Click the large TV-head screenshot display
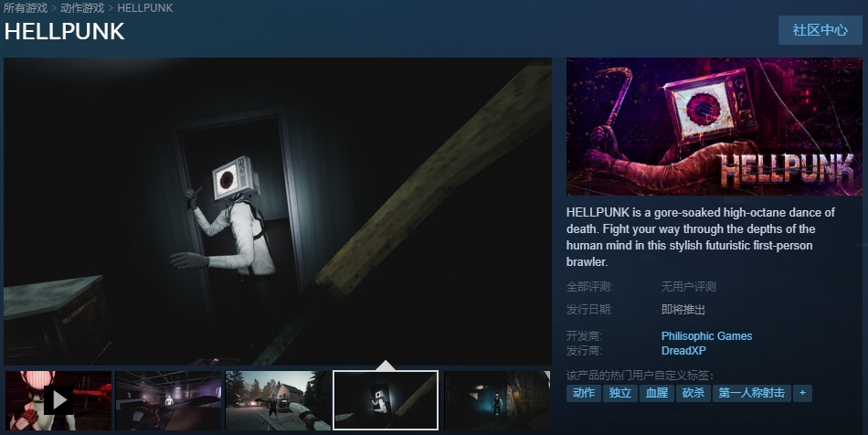868x435 pixels. (x=278, y=211)
